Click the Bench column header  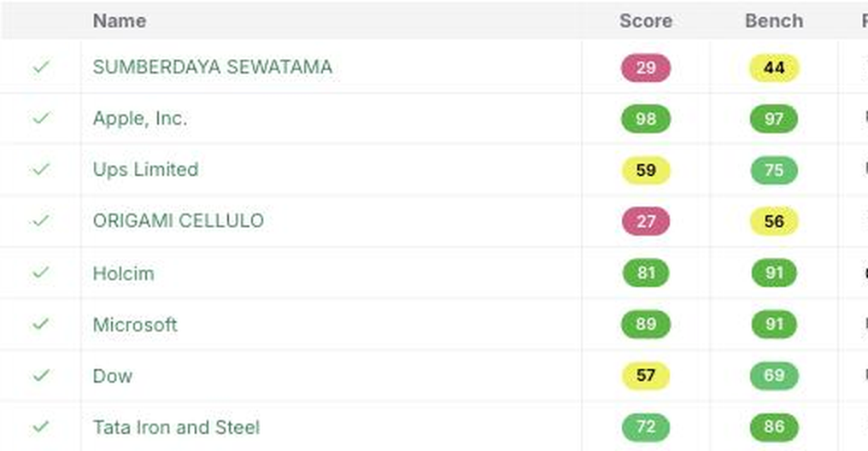click(x=774, y=21)
